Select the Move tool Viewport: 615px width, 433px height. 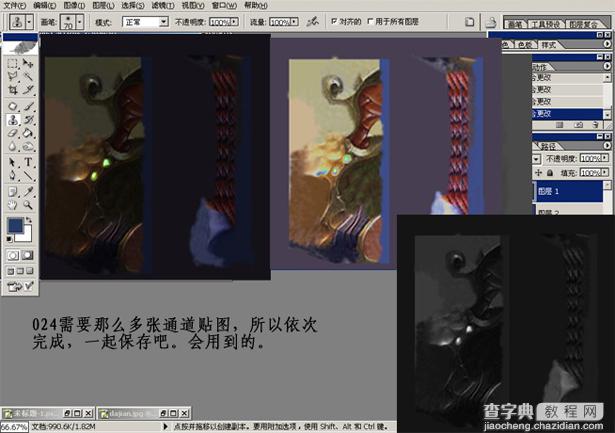point(27,63)
